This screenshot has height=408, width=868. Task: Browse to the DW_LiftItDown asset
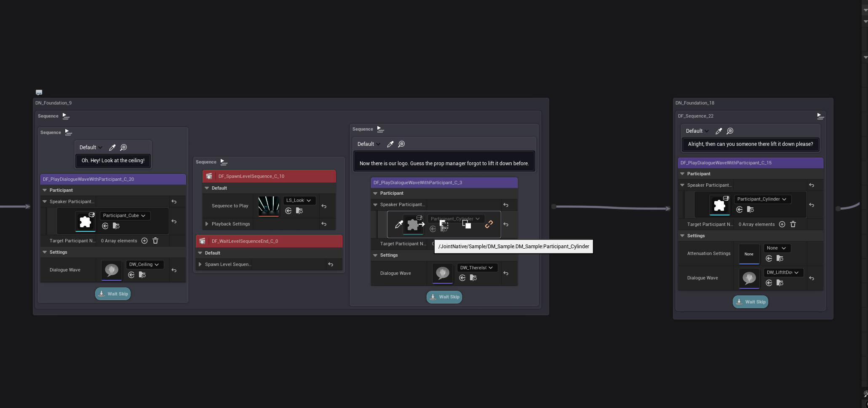click(x=780, y=283)
